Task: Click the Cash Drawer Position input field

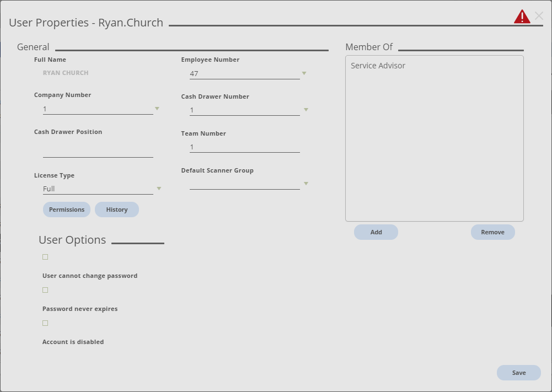Action: [x=98, y=151]
